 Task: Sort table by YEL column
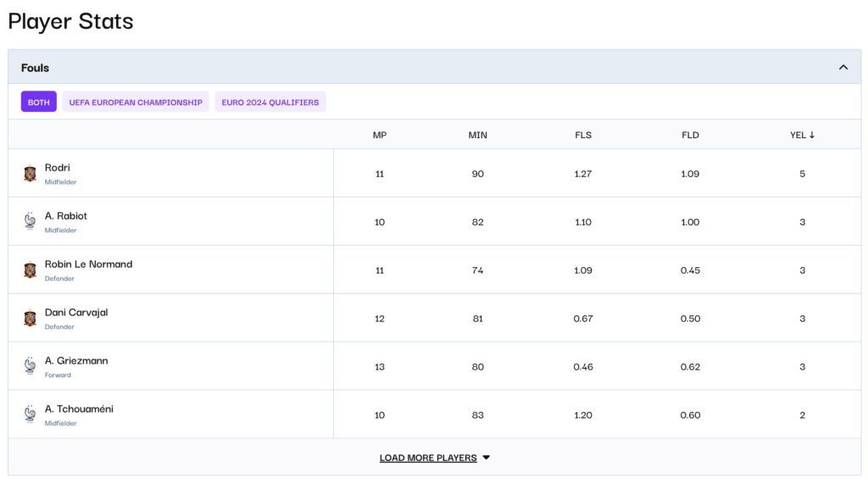coord(802,135)
